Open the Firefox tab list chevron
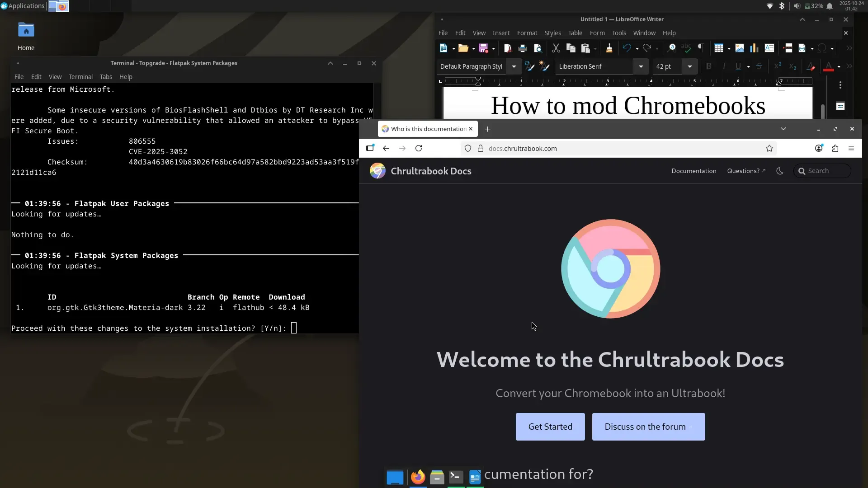This screenshot has height=488, width=868. tap(783, 128)
